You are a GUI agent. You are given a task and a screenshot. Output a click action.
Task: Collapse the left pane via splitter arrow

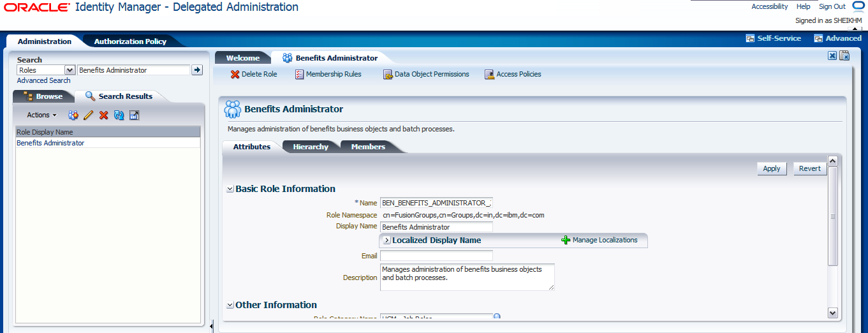pos(212,326)
